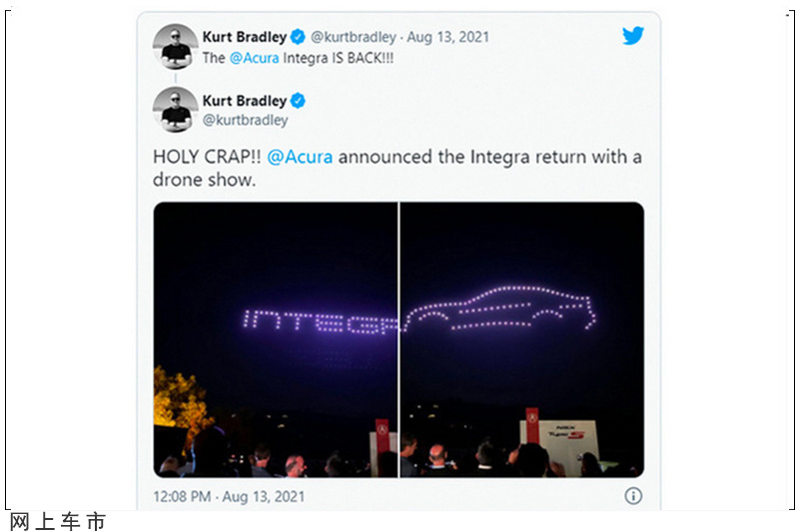The width and height of the screenshot is (799, 532).
Task: Open the tweet info circle icon
Action: point(633,496)
